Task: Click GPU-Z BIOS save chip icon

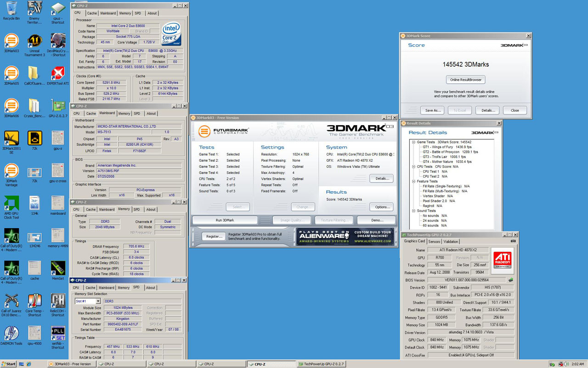Action: [x=511, y=280]
